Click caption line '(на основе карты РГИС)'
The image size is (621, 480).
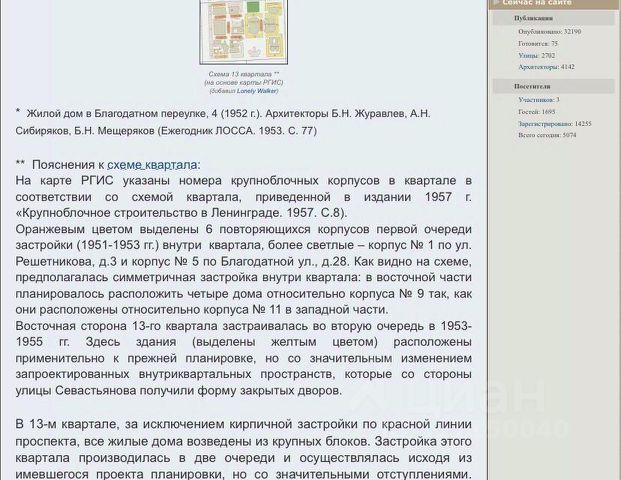[244, 82]
